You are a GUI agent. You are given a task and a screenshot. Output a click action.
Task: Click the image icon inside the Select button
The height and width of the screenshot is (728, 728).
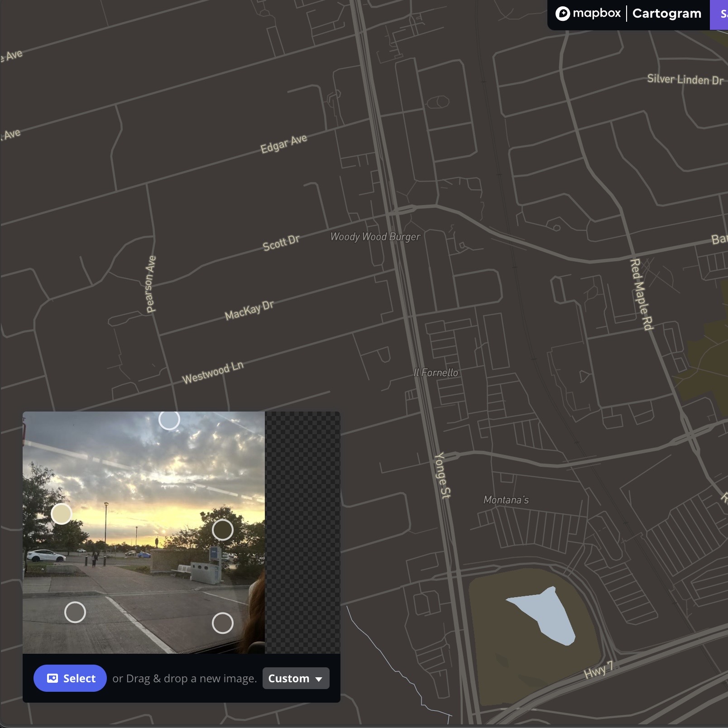(x=53, y=678)
